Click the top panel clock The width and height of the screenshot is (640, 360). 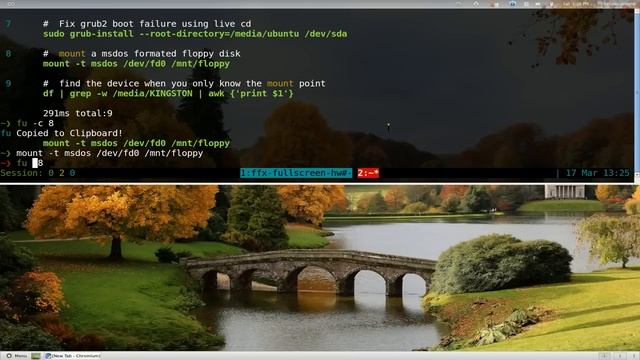click(576, 4)
